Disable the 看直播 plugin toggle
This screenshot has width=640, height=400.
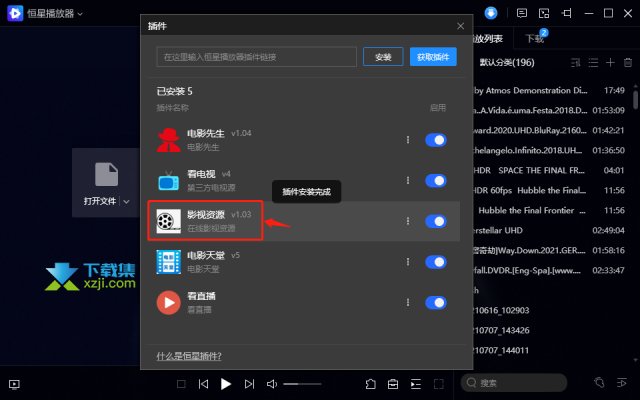(x=436, y=302)
